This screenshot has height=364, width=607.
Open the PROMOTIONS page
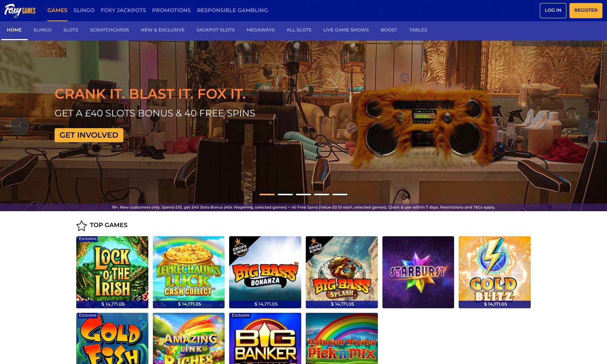[171, 10]
